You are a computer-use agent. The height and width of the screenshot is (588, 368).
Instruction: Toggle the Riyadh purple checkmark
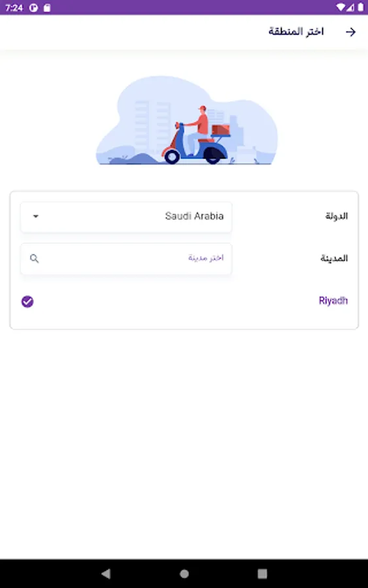click(27, 301)
